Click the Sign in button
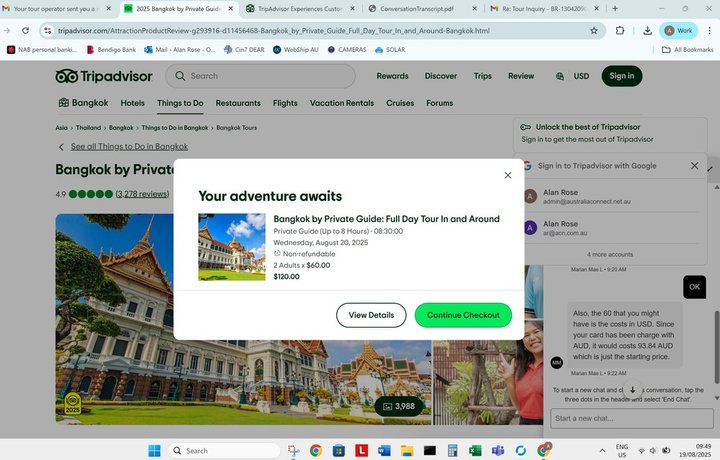 tap(622, 76)
